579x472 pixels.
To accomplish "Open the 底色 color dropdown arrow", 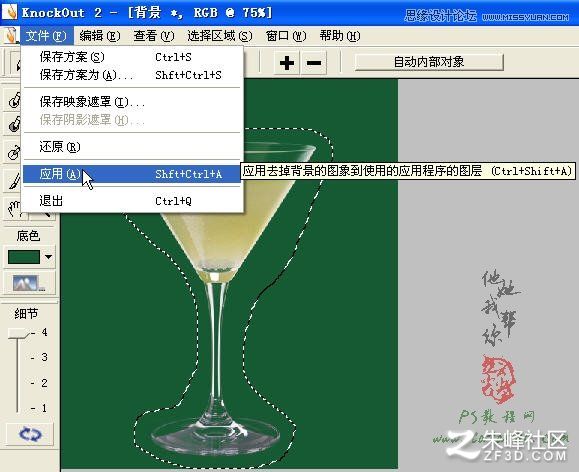I will [x=48, y=257].
